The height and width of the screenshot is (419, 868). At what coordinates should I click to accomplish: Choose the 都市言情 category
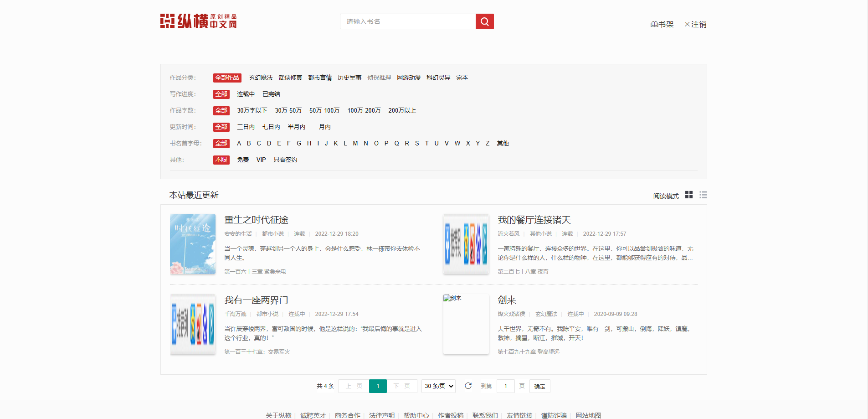click(320, 78)
